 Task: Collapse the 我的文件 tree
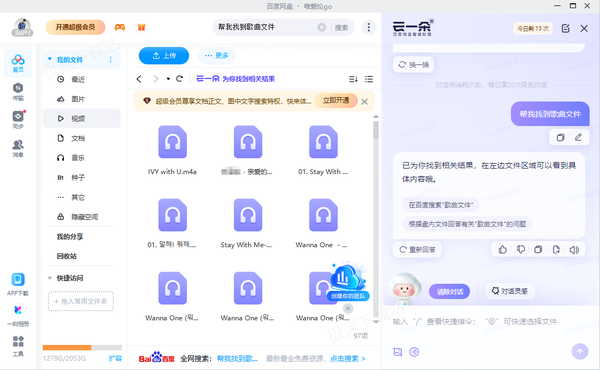[x=50, y=59]
